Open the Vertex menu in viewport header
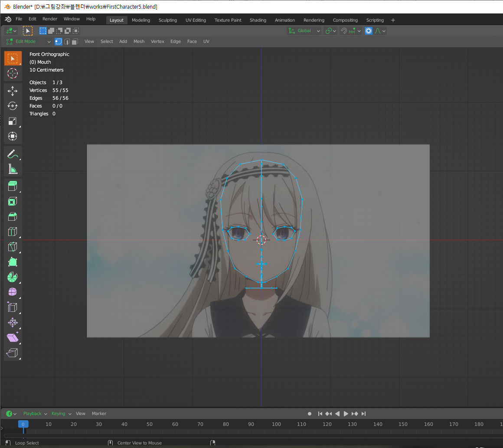This screenshot has width=503, height=448. point(157,41)
